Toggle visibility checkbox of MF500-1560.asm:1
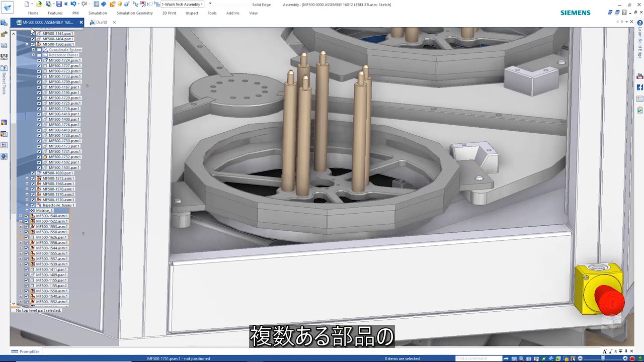Image resolution: width=644 pixels, height=362 pixels. pyautogui.click(x=33, y=44)
